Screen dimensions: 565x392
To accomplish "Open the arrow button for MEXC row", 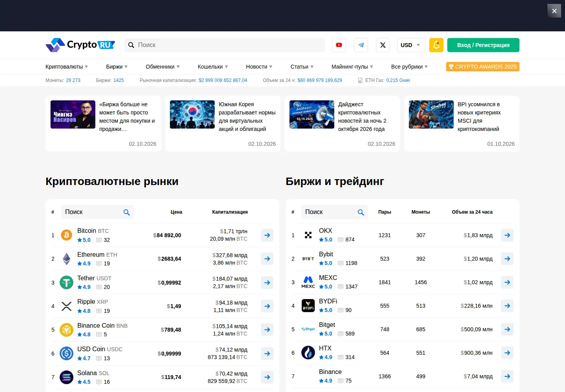I will (x=507, y=282).
